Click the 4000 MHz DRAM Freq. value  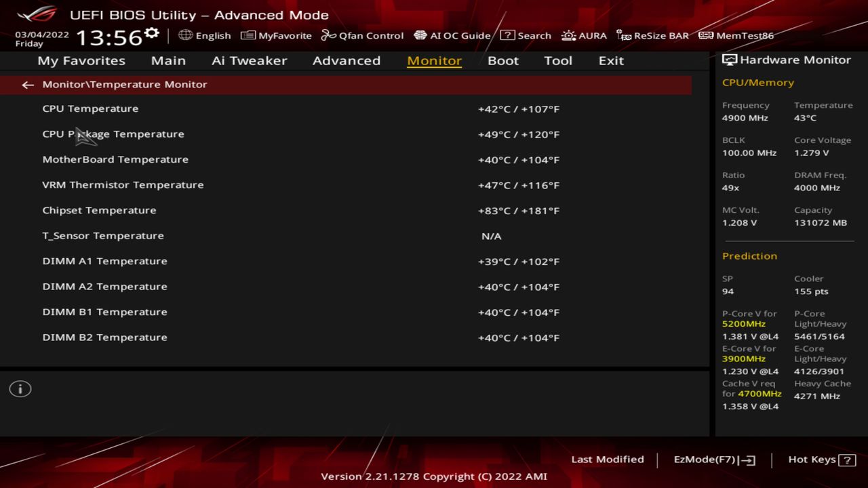817,188
